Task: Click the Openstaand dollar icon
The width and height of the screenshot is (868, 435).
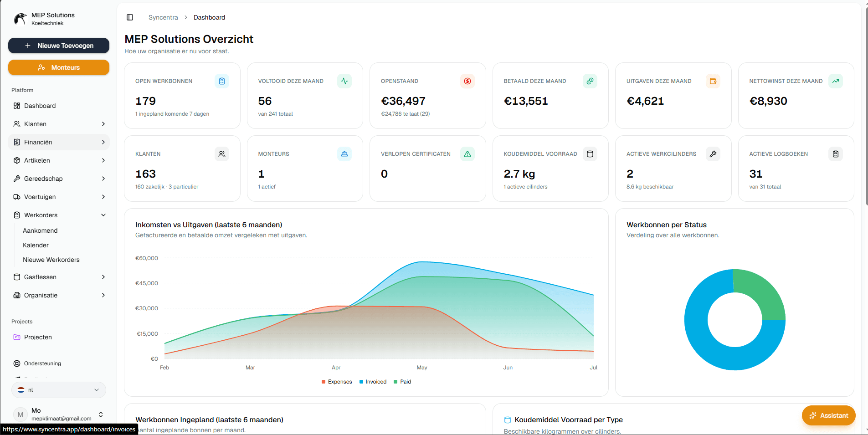Action: (x=467, y=81)
